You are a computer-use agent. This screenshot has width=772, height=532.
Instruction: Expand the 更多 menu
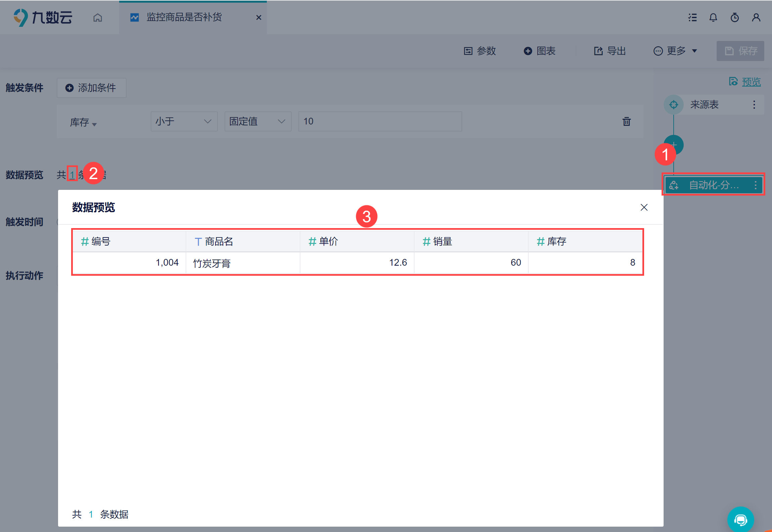click(x=675, y=51)
